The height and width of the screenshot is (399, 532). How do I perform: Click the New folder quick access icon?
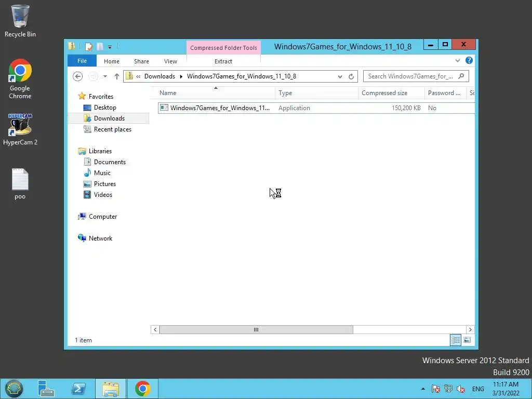(100, 47)
